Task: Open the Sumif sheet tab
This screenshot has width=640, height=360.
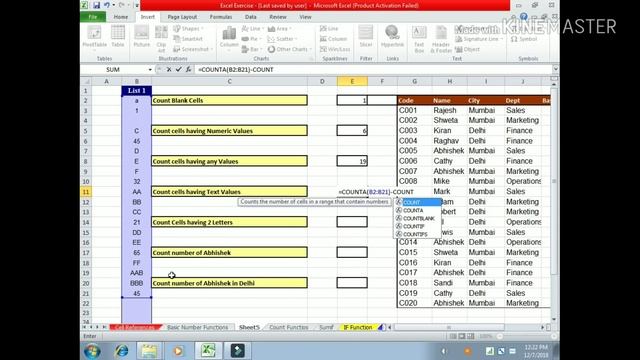Action: click(x=326, y=327)
